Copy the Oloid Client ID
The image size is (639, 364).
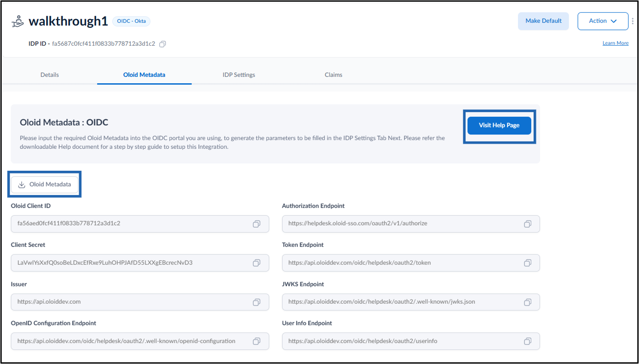click(257, 224)
